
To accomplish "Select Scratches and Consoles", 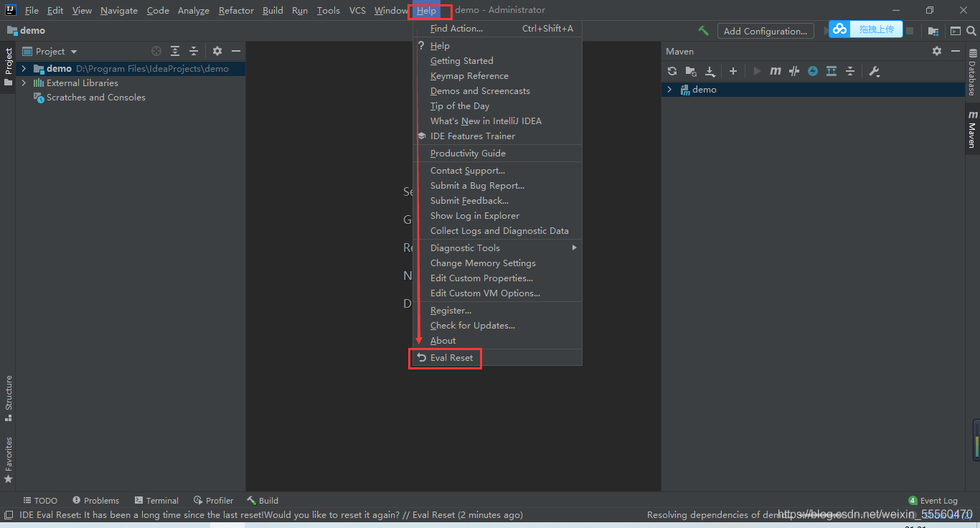I will click(x=95, y=98).
